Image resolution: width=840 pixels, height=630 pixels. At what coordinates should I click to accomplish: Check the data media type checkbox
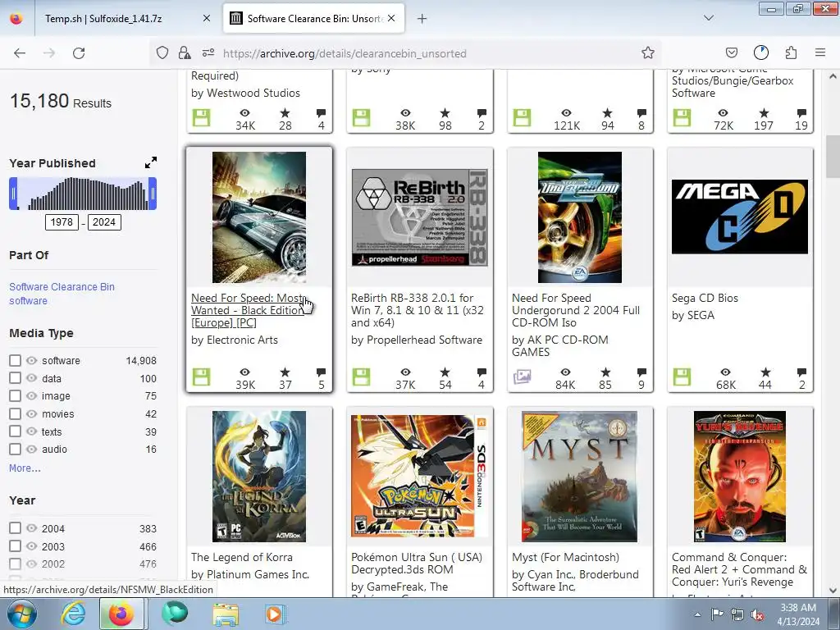click(x=15, y=378)
